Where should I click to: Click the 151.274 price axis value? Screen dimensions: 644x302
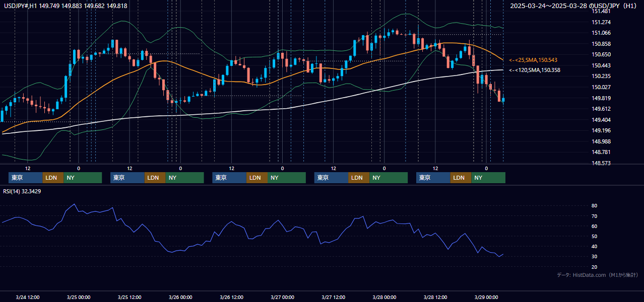tap(601, 22)
